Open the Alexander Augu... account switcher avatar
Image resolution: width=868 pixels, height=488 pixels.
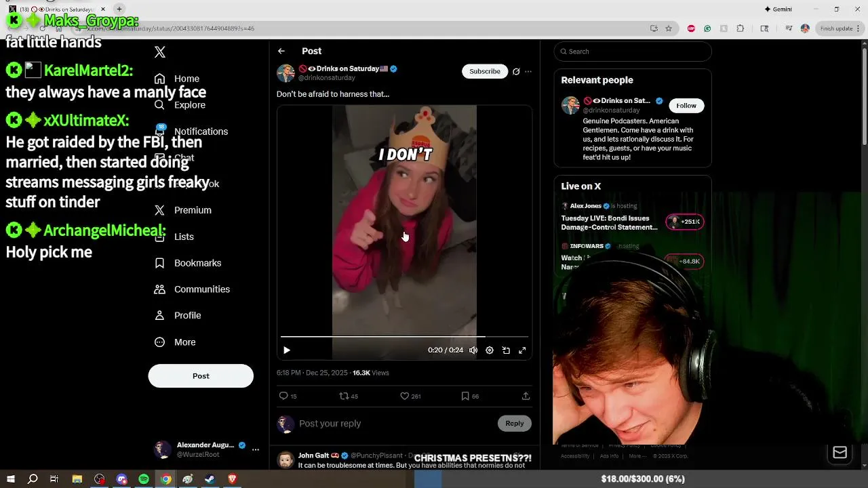163,449
